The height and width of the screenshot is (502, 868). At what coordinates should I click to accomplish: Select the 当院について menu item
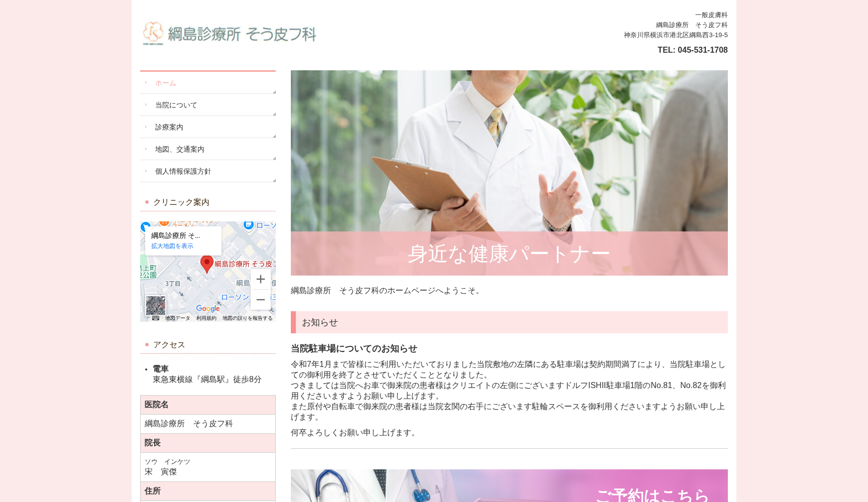176,105
